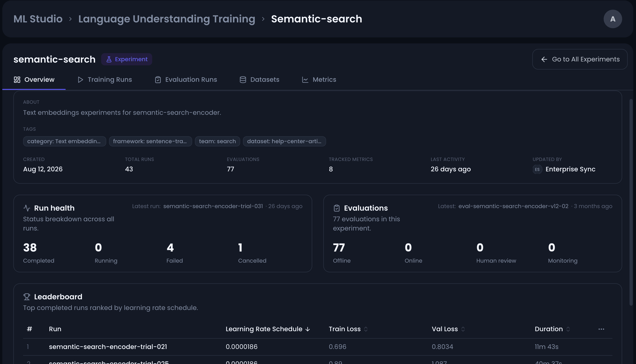Click the Train Loss value 0.696
Screen dimensions: 636x364
[337, 347]
